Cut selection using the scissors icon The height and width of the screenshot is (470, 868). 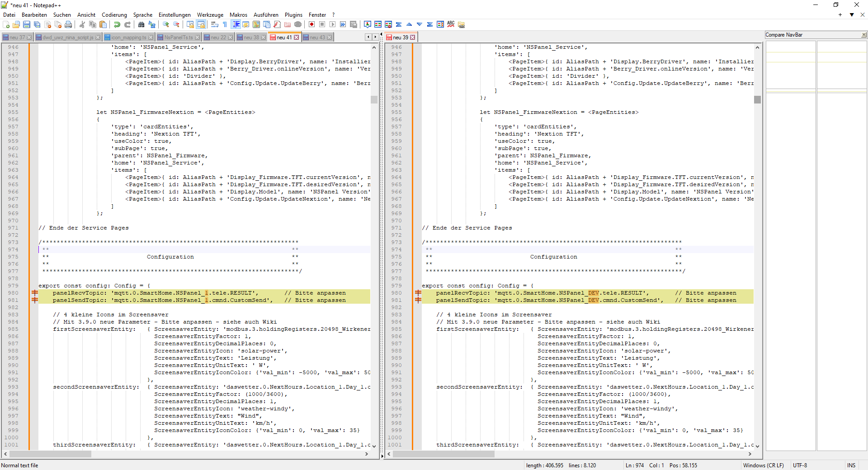tap(82, 24)
